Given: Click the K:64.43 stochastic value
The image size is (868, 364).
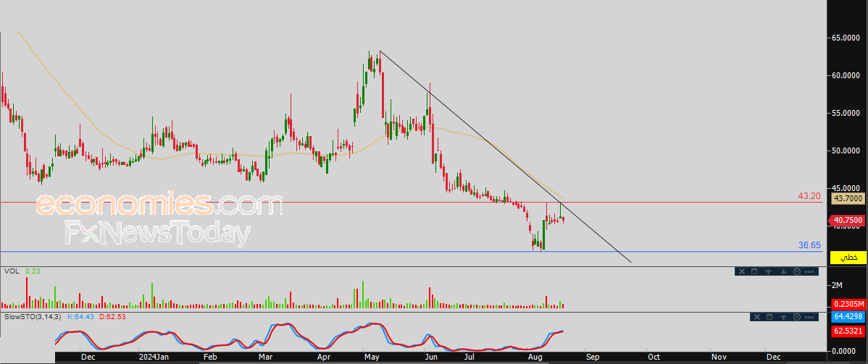Looking at the screenshot, I should [81, 317].
